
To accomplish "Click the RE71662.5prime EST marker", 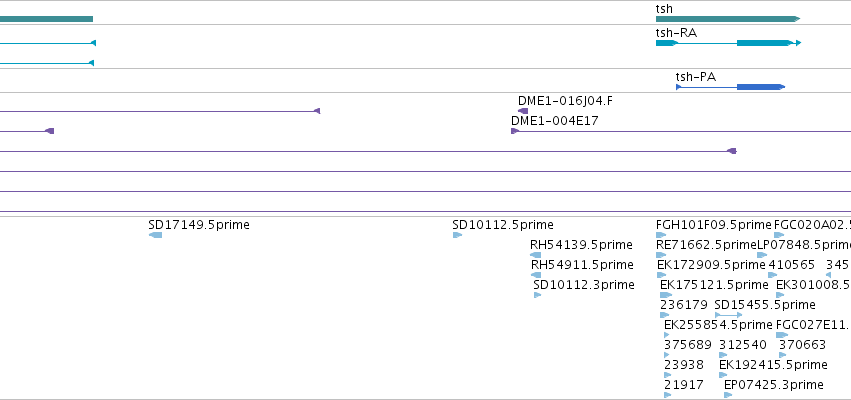I will (x=661, y=255).
